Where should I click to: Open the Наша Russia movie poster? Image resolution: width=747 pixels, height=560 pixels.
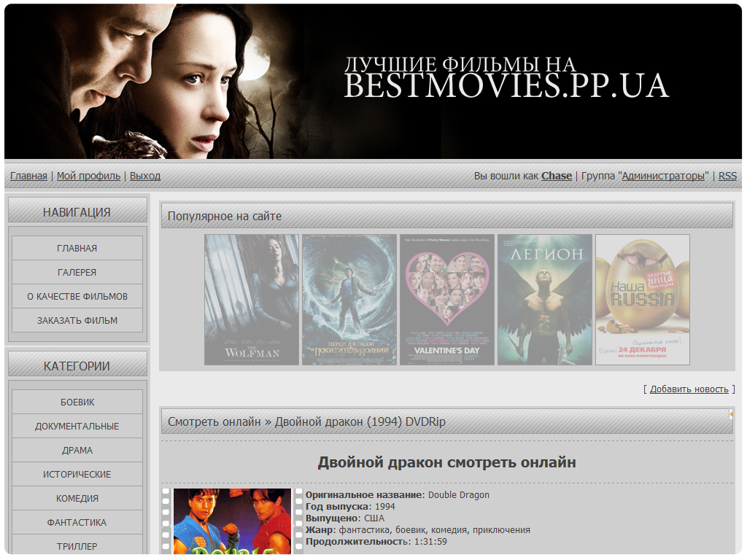[643, 300]
